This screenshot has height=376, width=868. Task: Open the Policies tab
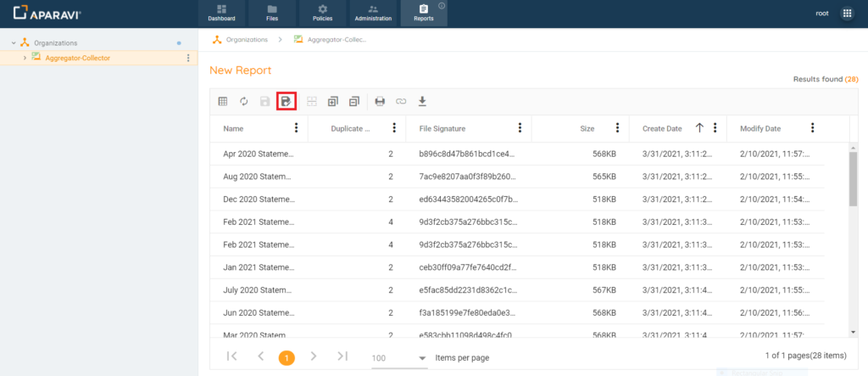tap(322, 14)
